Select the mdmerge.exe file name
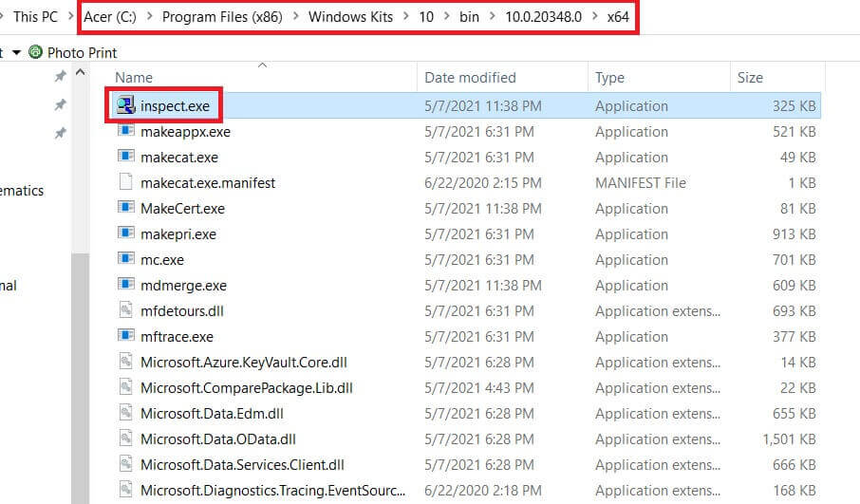The image size is (860, 504). (184, 285)
